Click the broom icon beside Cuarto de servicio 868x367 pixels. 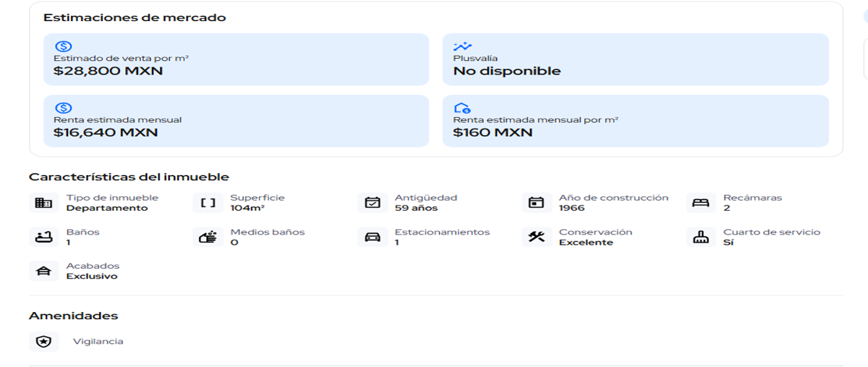[700, 237]
